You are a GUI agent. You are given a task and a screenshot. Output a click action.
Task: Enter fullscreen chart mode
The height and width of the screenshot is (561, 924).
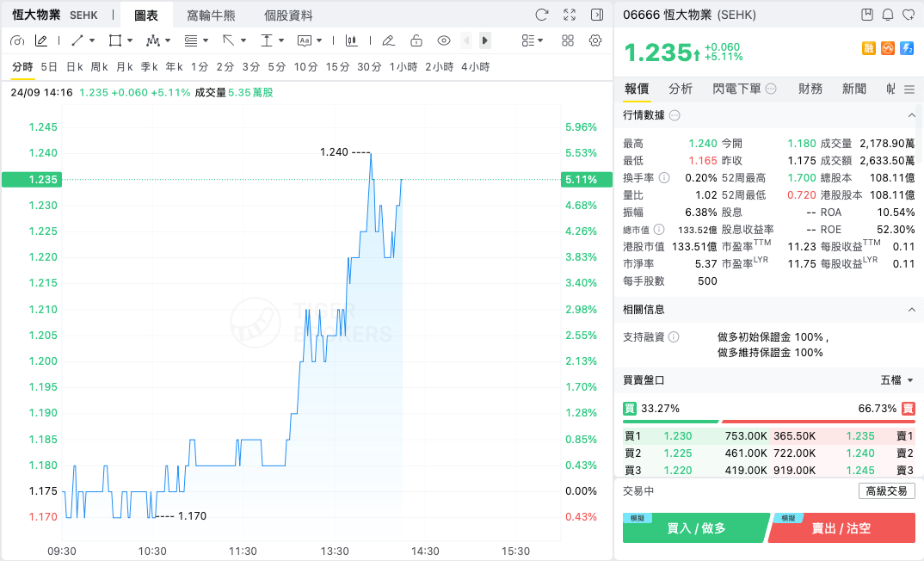(x=570, y=15)
